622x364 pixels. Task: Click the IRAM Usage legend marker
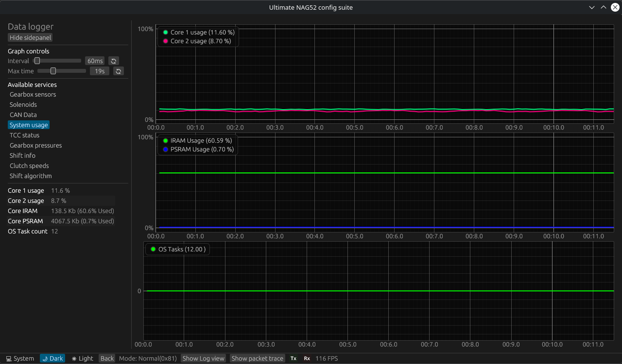click(166, 141)
